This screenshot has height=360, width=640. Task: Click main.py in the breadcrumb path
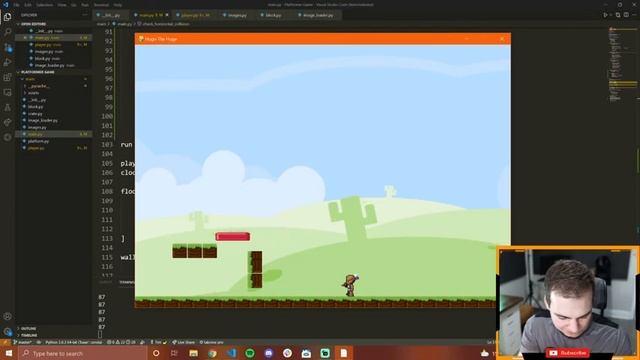pos(124,24)
